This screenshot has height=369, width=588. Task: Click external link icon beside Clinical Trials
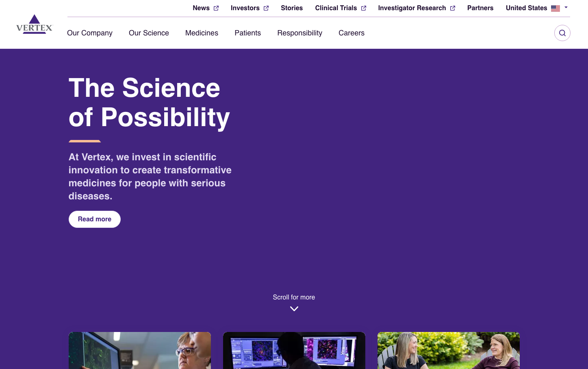(364, 8)
